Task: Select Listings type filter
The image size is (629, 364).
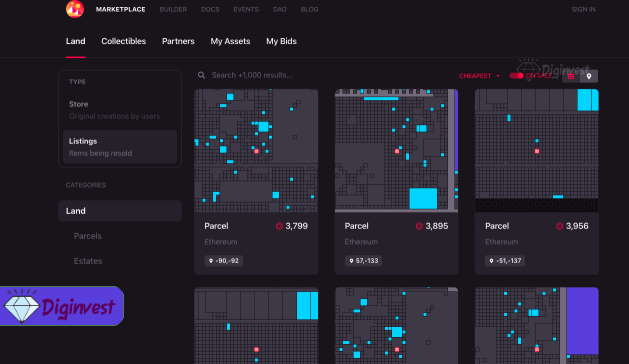Action: (x=120, y=147)
